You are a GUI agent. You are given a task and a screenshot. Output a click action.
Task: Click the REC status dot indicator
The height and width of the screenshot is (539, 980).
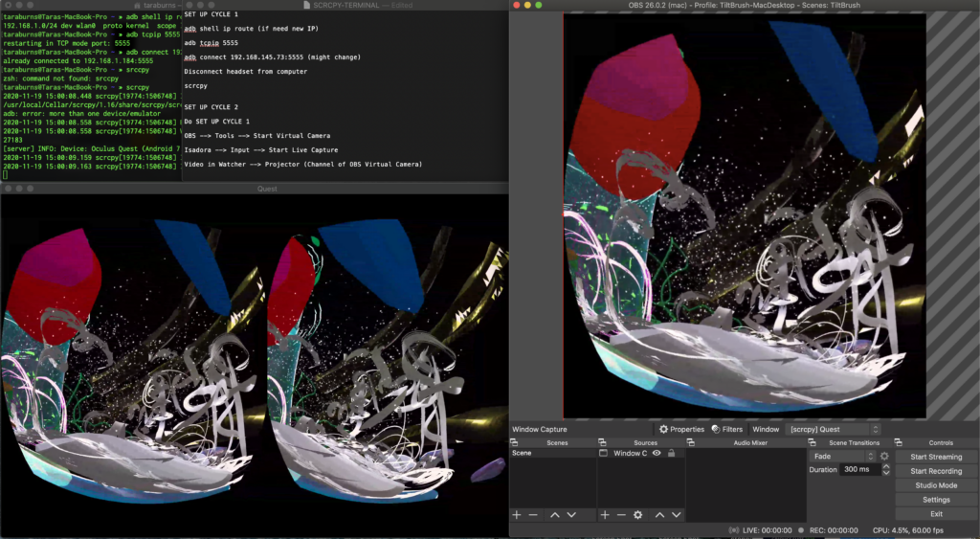[801, 530]
